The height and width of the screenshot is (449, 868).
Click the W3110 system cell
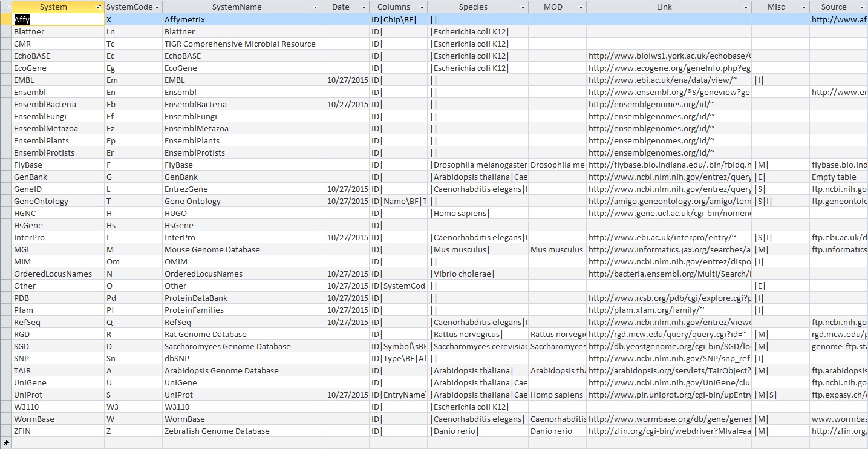[58, 407]
